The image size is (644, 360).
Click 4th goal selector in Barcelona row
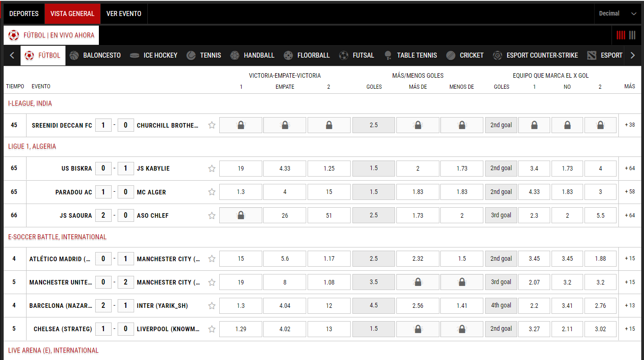pos(501,306)
